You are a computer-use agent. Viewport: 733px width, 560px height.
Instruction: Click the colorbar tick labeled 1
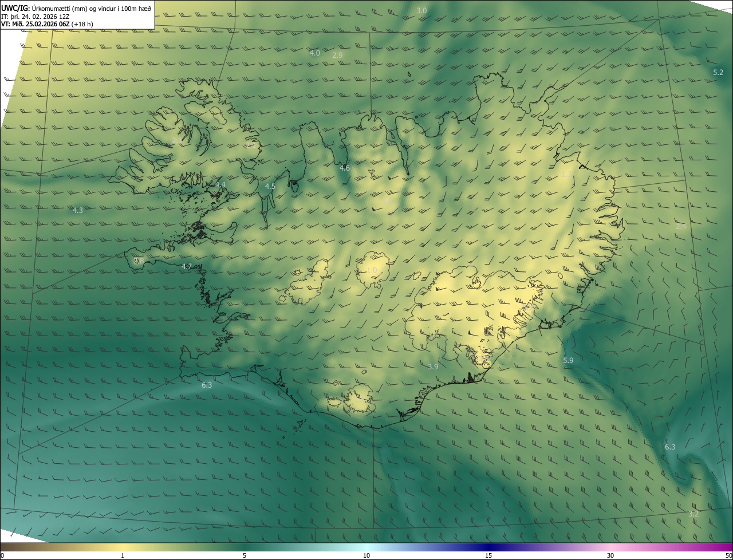[x=123, y=555]
